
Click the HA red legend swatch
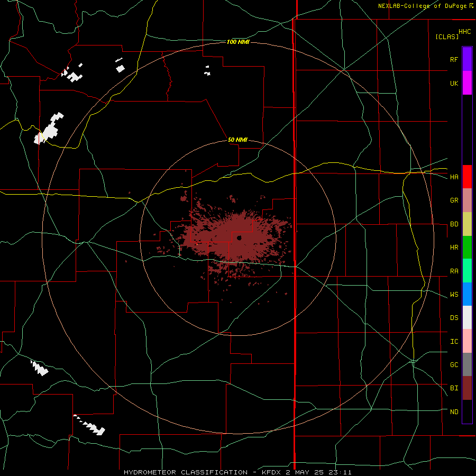[467, 177]
